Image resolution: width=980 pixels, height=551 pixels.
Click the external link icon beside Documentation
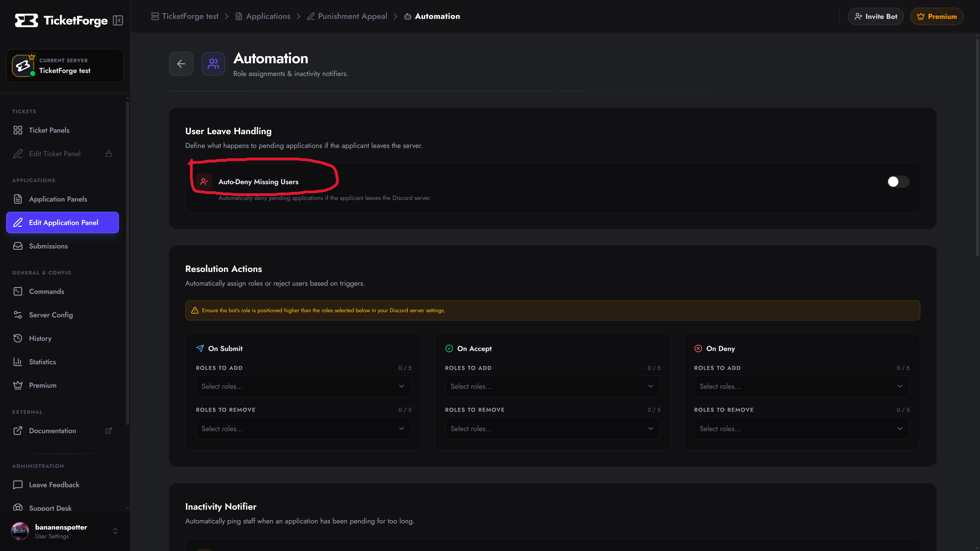[109, 430]
